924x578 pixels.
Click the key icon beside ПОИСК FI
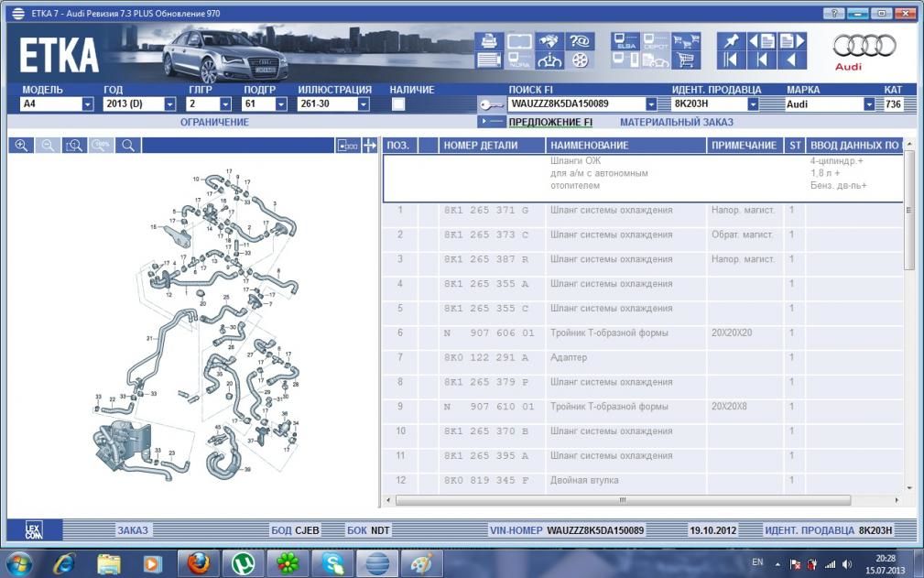[491, 104]
